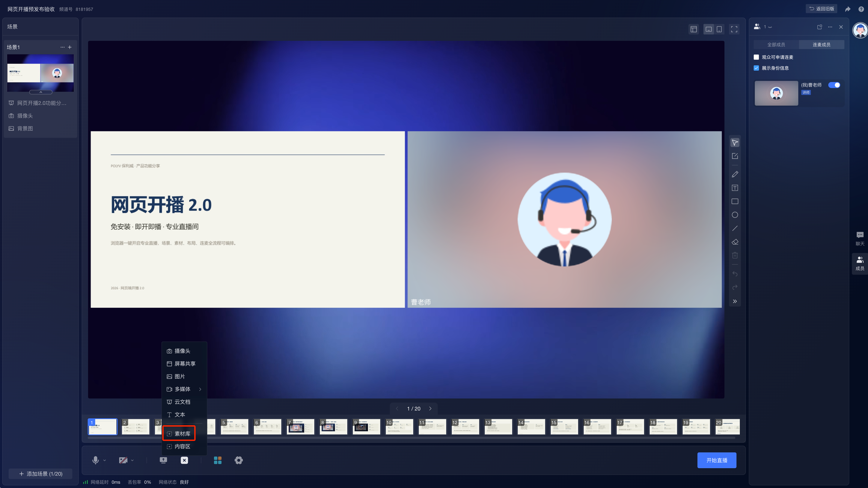Image resolution: width=868 pixels, height=488 pixels.
Task: Expand microphone device dropdown arrow
Action: tap(104, 460)
